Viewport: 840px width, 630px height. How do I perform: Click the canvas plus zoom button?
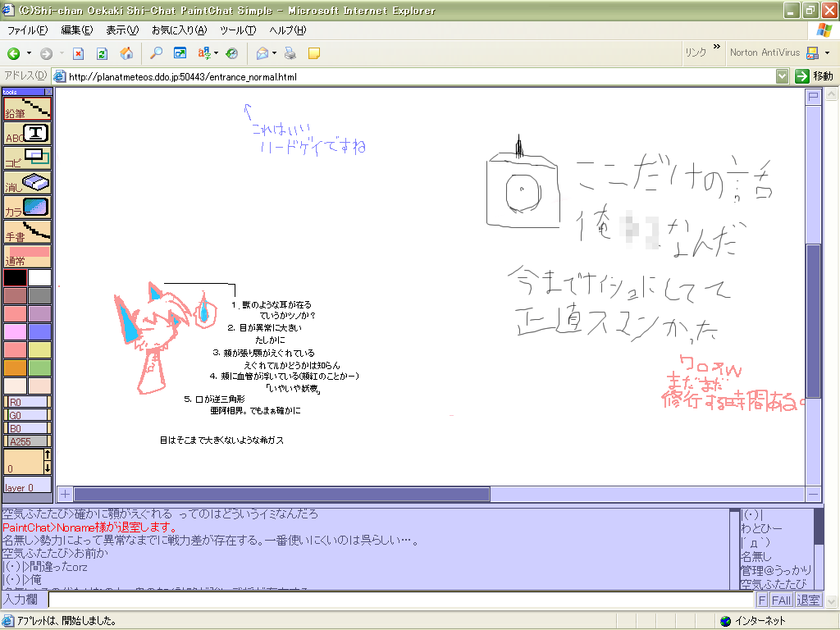(x=65, y=494)
